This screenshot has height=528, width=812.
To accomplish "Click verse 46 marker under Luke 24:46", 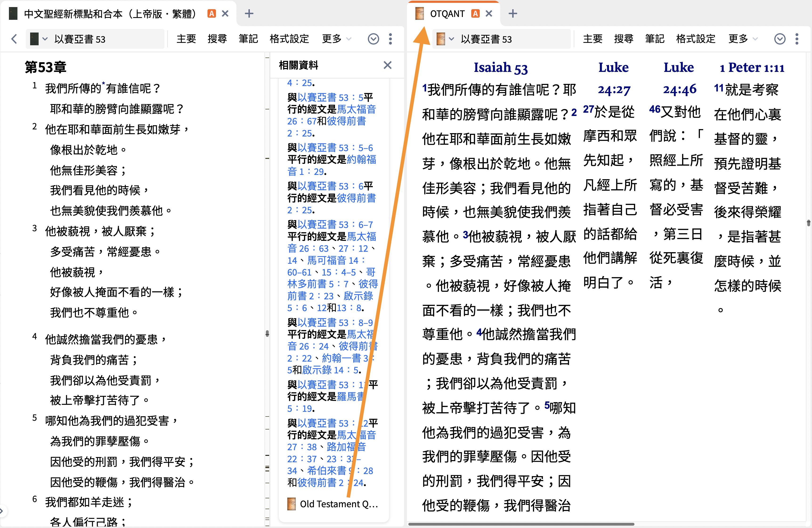I will [655, 109].
